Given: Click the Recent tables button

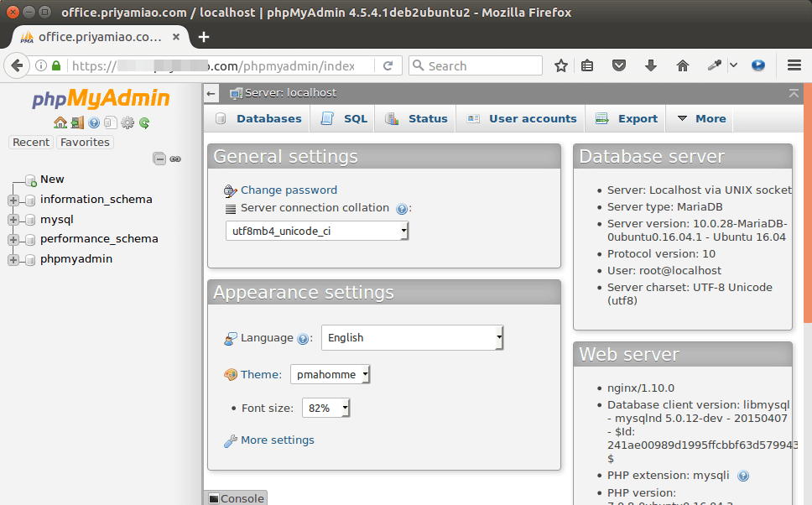Looking at the screenshot, I should point(31,143).
